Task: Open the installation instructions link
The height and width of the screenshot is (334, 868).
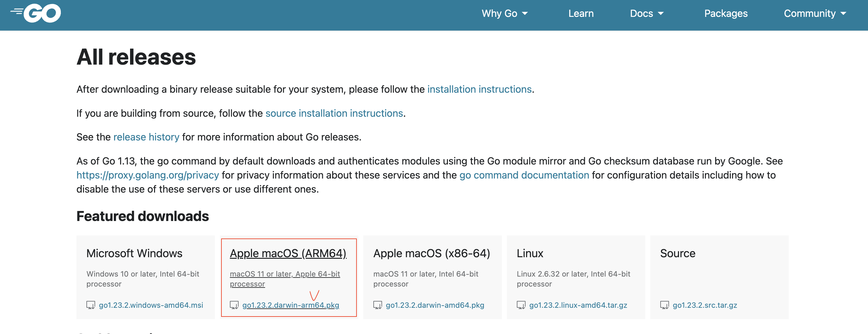Action: click(479, 89)
